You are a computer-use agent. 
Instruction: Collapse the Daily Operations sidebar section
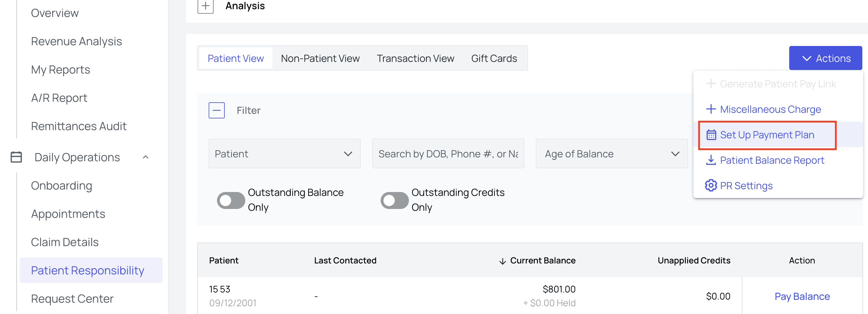click(146, 157)
